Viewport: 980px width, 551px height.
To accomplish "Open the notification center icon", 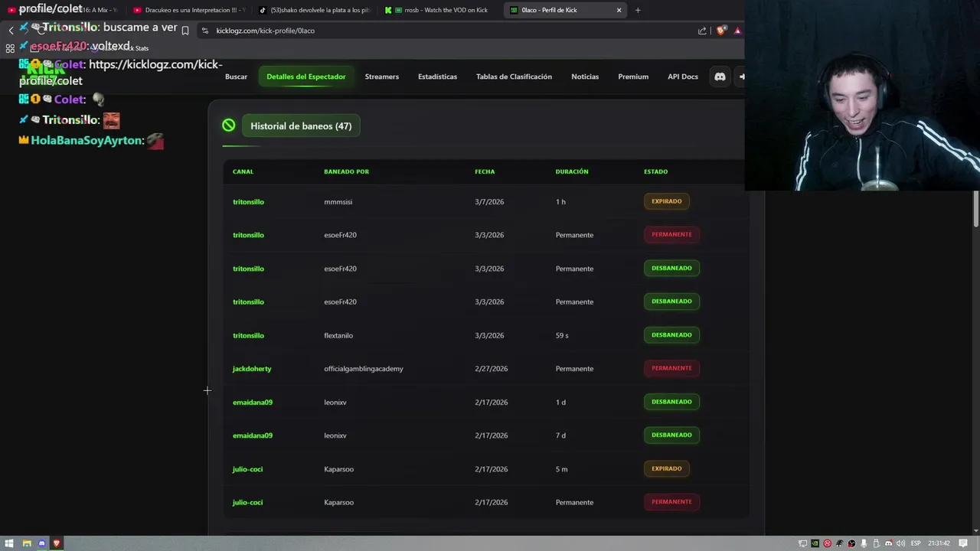I will pos(962,543).
